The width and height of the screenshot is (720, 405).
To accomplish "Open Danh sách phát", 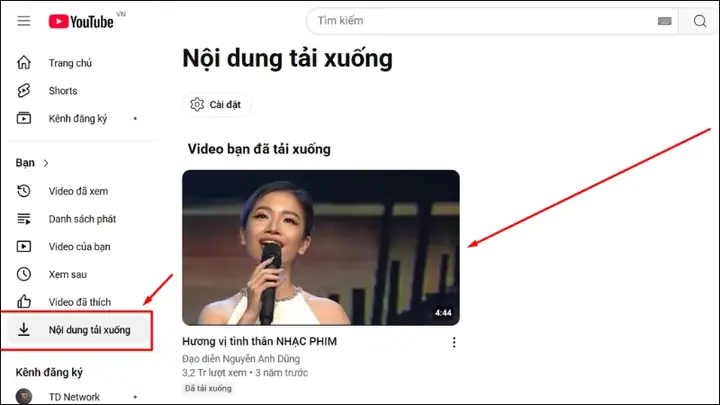I will [82, 219].
